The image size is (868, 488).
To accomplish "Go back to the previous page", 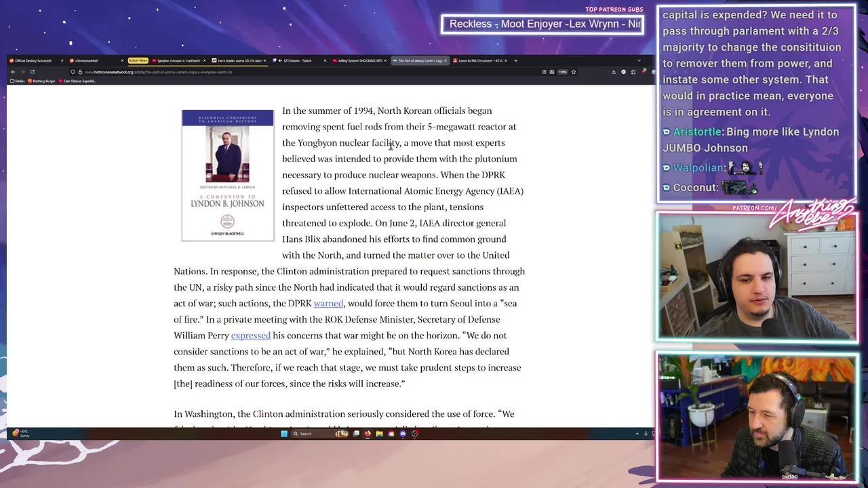I will 13,72.
